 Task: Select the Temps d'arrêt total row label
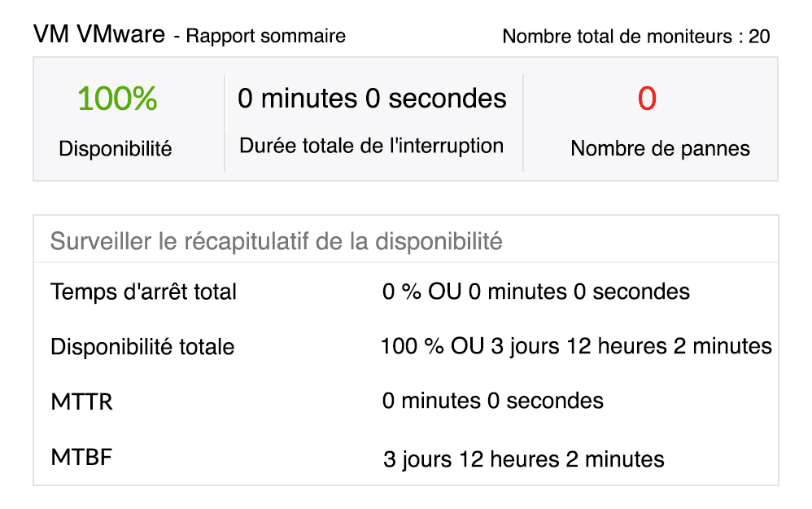point(143,291)
